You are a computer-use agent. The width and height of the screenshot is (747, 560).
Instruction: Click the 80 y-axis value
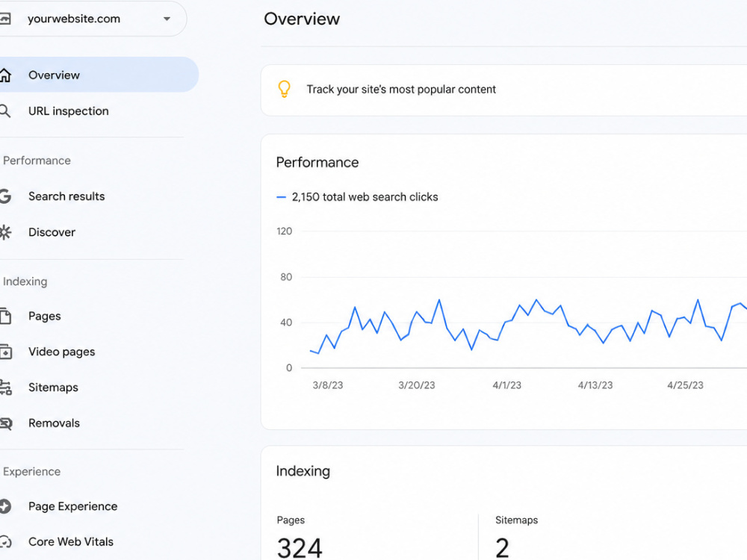tap(286, 277)
